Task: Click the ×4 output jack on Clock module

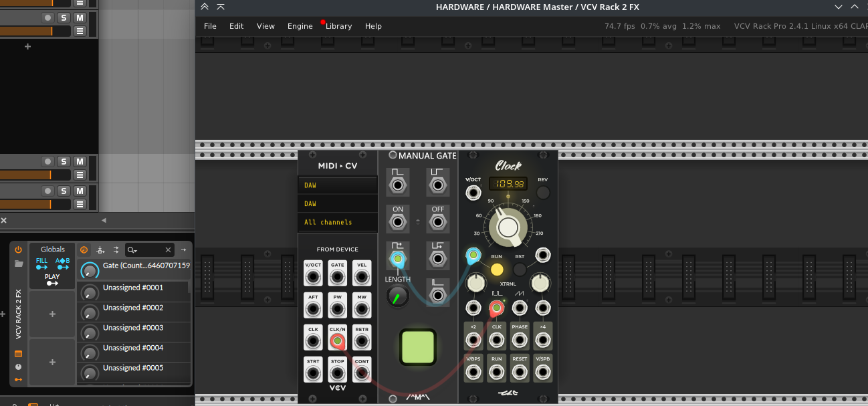Action: pos(543,340)
